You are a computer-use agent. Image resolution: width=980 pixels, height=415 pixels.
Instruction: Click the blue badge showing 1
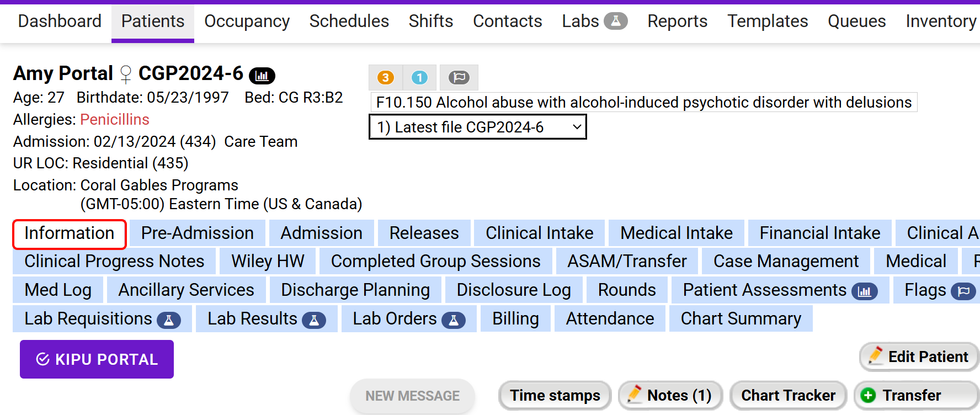[x=419, y=78]
